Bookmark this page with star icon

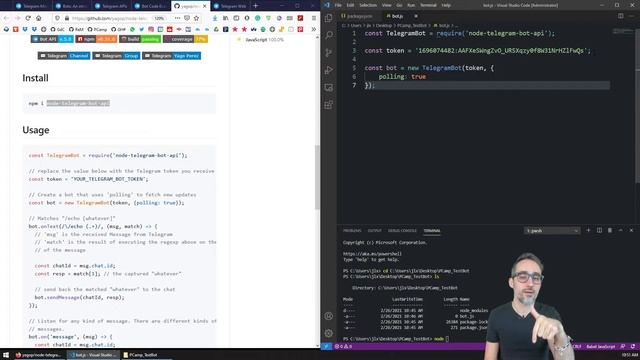196,18
